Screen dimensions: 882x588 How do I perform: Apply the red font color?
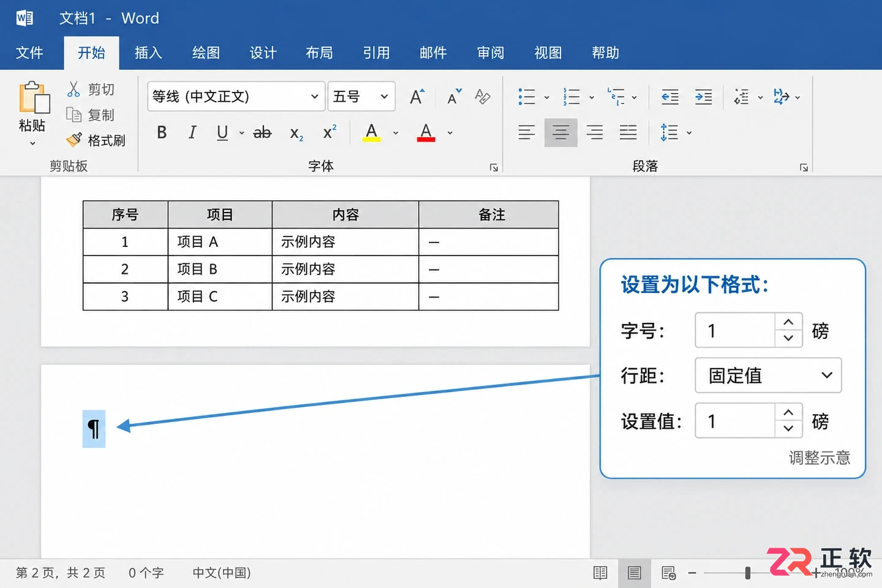click(x=426, y=132)
